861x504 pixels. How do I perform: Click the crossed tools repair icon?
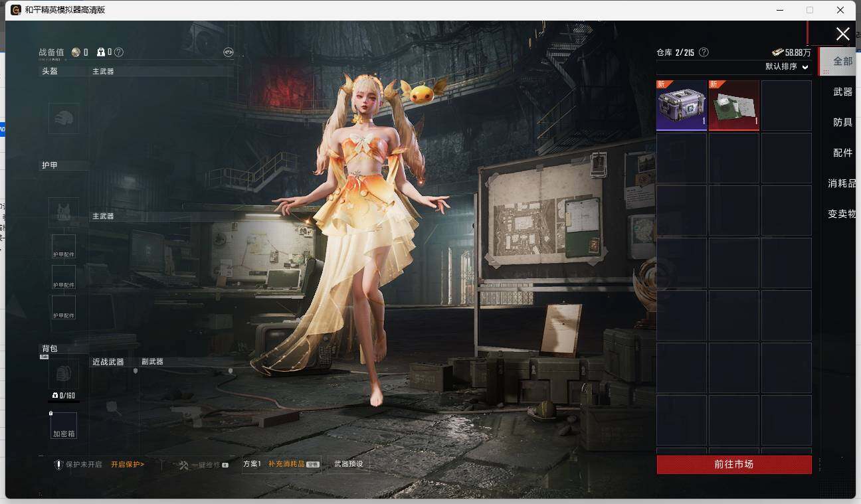(183, 465)
